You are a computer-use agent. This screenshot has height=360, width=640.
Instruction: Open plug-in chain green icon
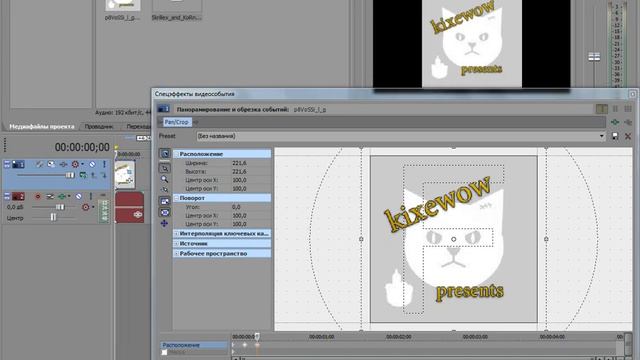point(615,122)
